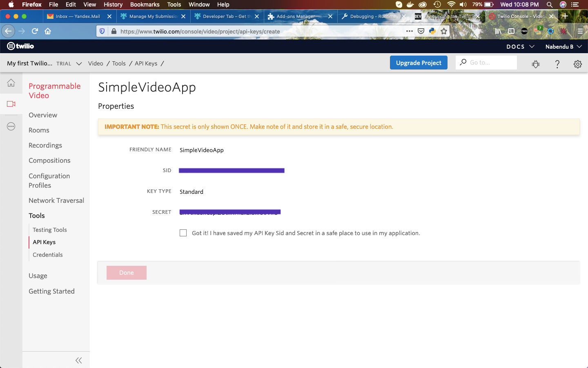Screen dimensions: 588x368
Task: Open the Rooms section
Action: pos(39,130)
